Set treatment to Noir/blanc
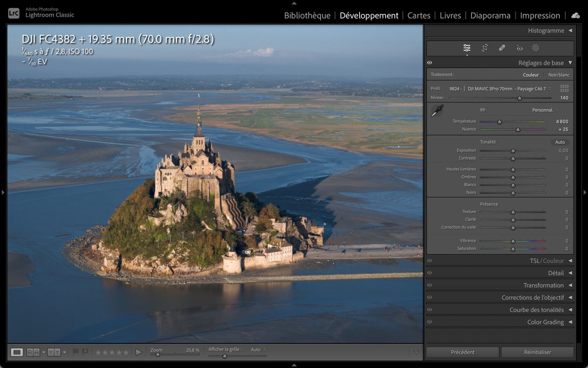This screenshot has height=368, width=588. [559, 75]
